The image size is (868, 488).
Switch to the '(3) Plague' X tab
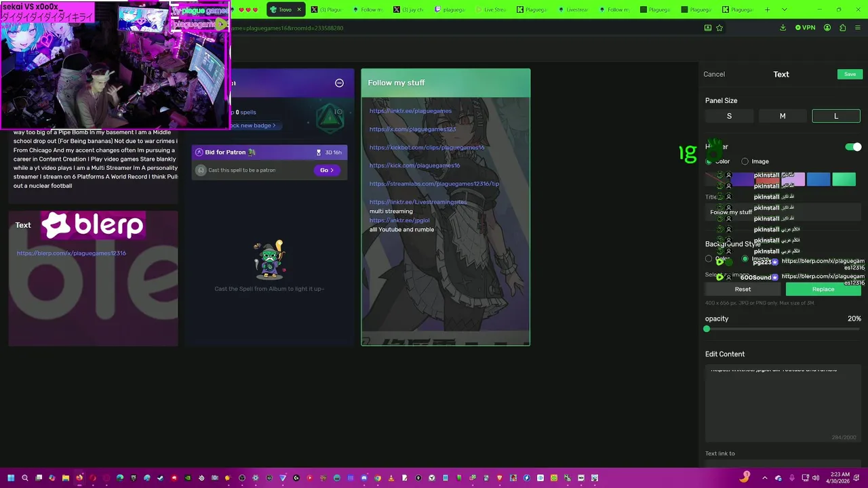click(326, 9)
